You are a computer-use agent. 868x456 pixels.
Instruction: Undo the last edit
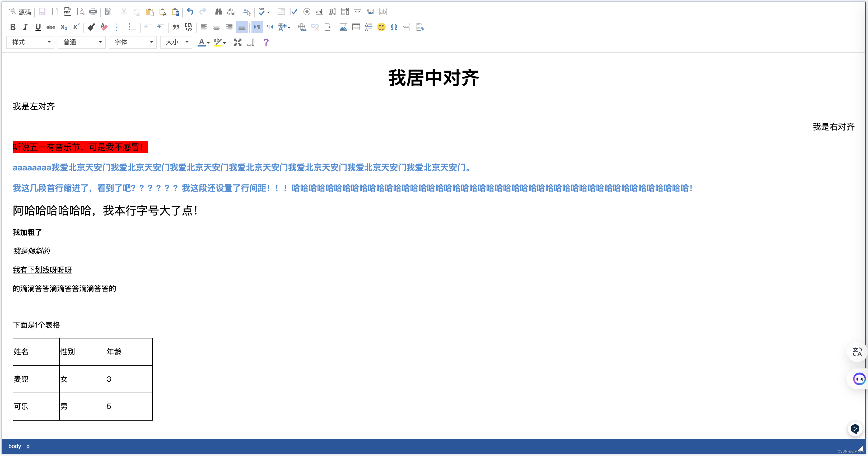tap(190, 12)
